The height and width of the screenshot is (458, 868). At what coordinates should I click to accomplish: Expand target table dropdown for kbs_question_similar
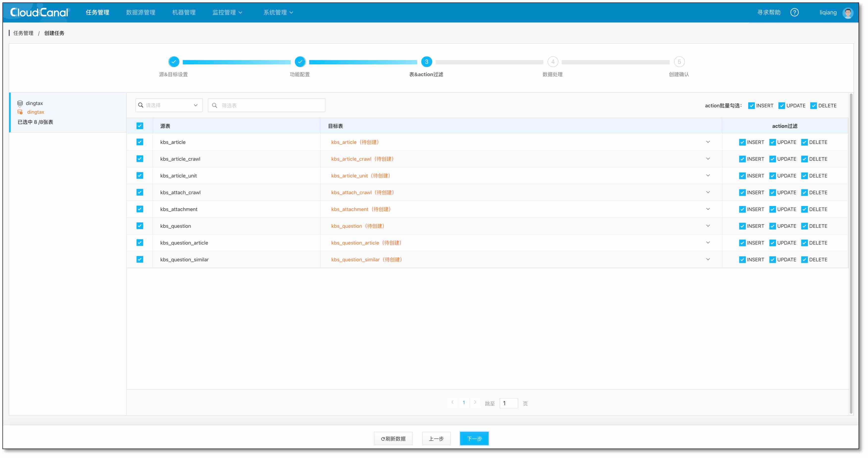coord(708,259)
